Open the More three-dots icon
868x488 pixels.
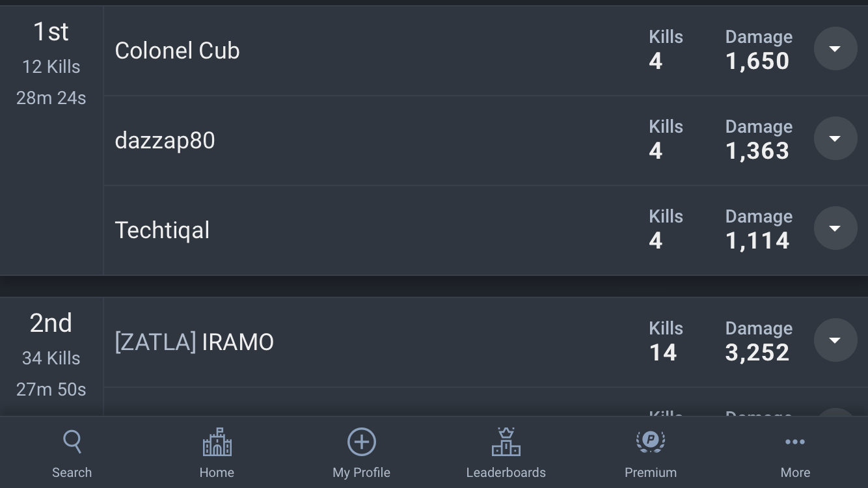(795, 442)
